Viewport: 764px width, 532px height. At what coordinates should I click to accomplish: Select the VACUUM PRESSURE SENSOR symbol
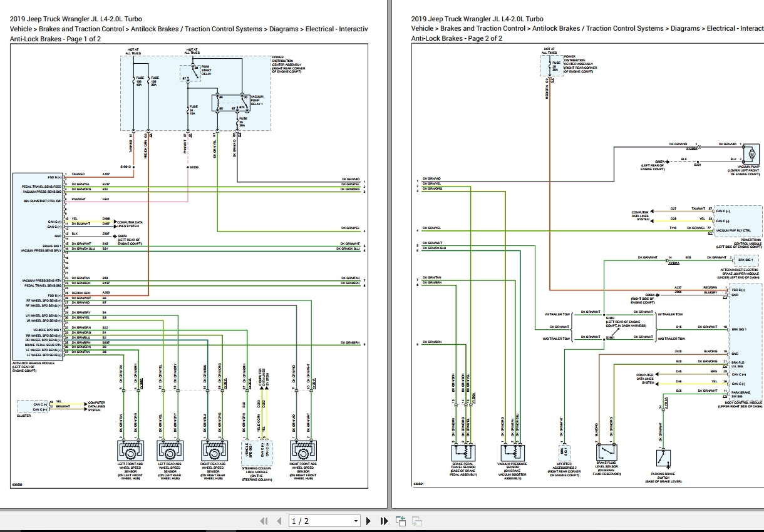tap(512, 452)
